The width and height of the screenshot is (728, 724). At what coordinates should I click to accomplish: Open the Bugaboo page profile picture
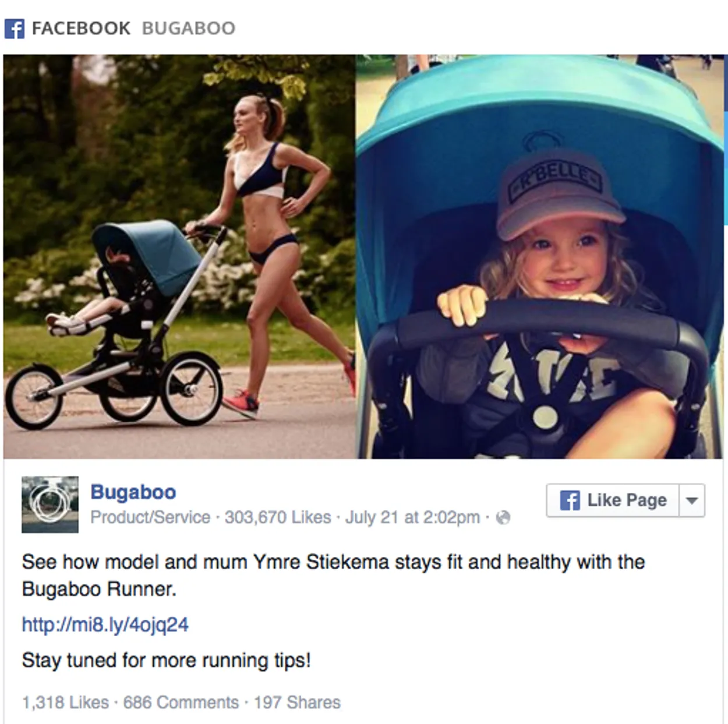[x=50, y=504]
